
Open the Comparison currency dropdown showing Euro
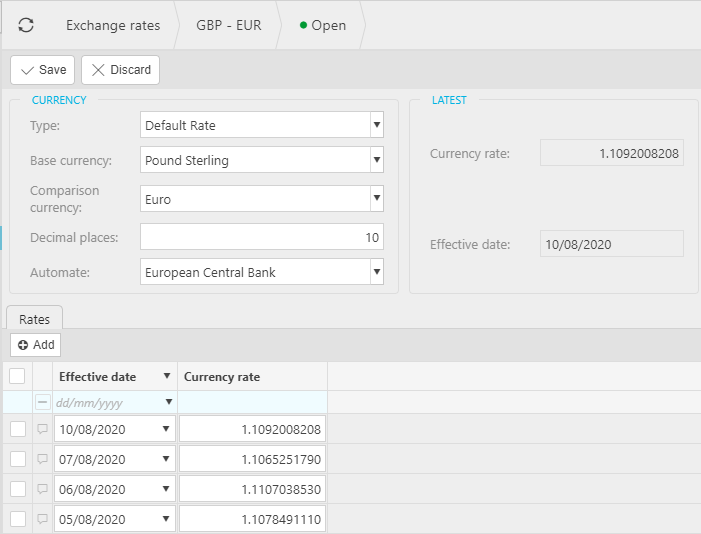click(376, 199)
